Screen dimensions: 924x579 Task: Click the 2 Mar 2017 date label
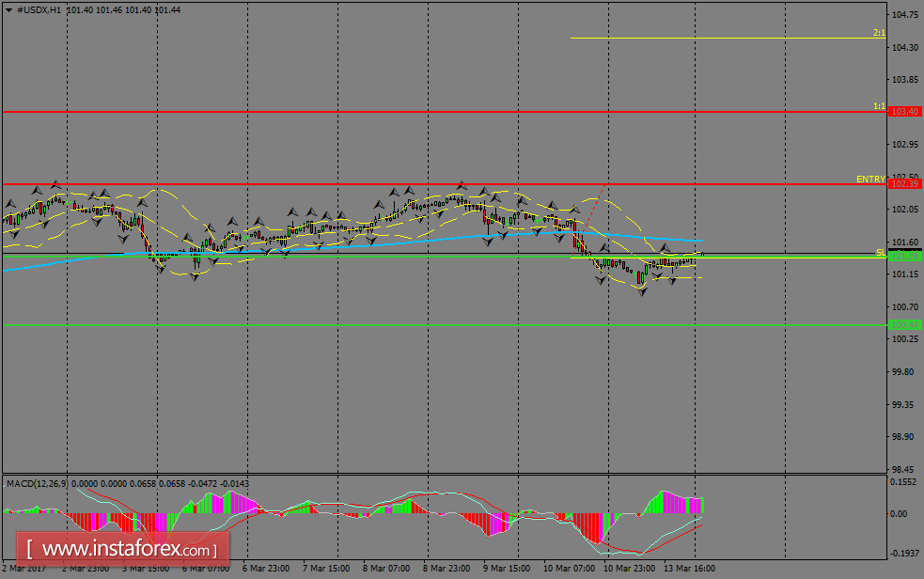click(x=25, y=569)
